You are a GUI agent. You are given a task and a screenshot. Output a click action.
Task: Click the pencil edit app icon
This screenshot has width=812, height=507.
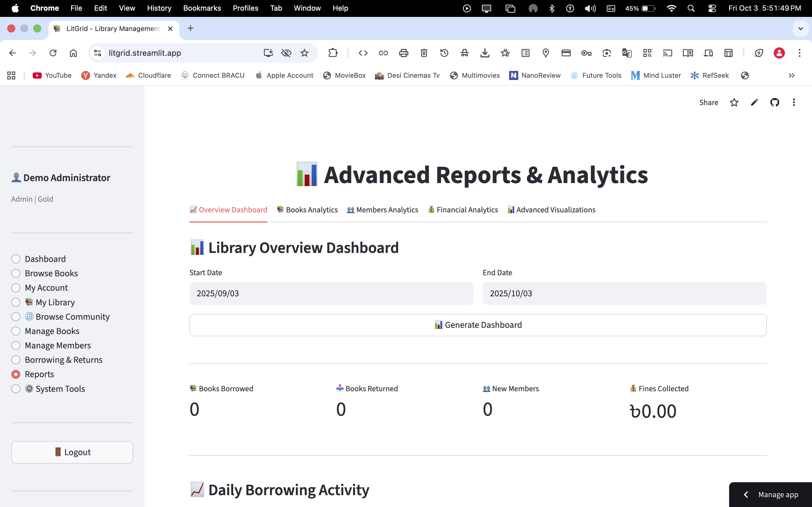click(x=754, y=102)
